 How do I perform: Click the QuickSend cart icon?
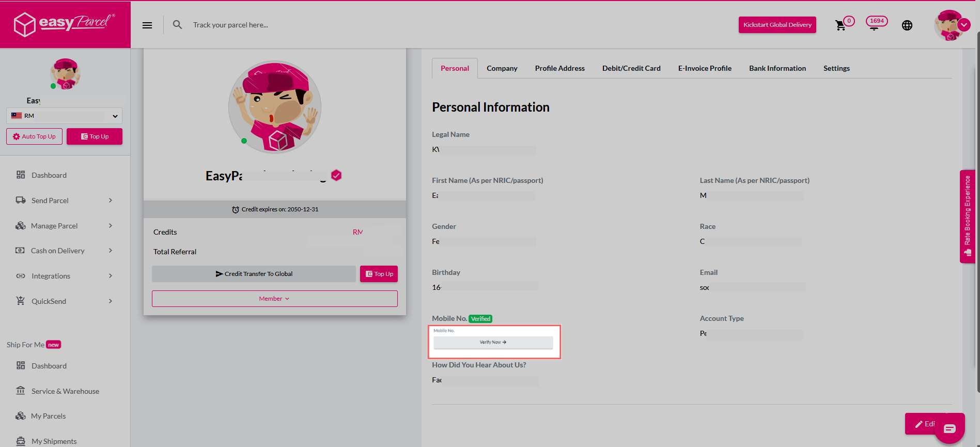[x=21, y=301]
